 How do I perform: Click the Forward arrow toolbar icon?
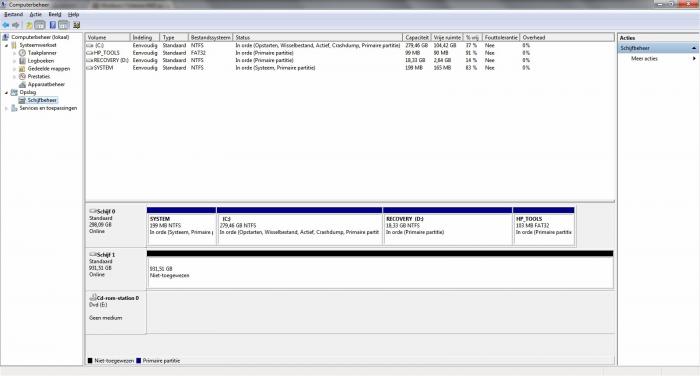point(16,25)
